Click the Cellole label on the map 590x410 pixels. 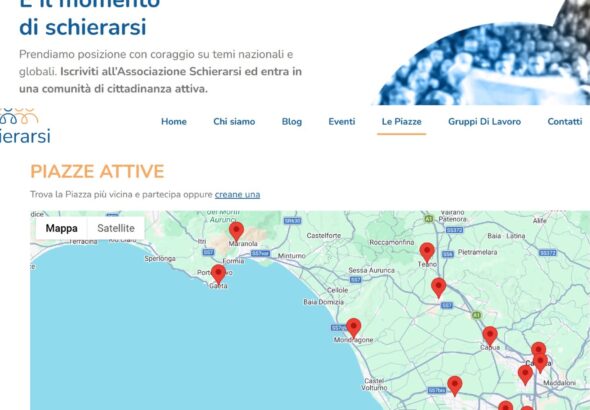[x=338, y=290]
